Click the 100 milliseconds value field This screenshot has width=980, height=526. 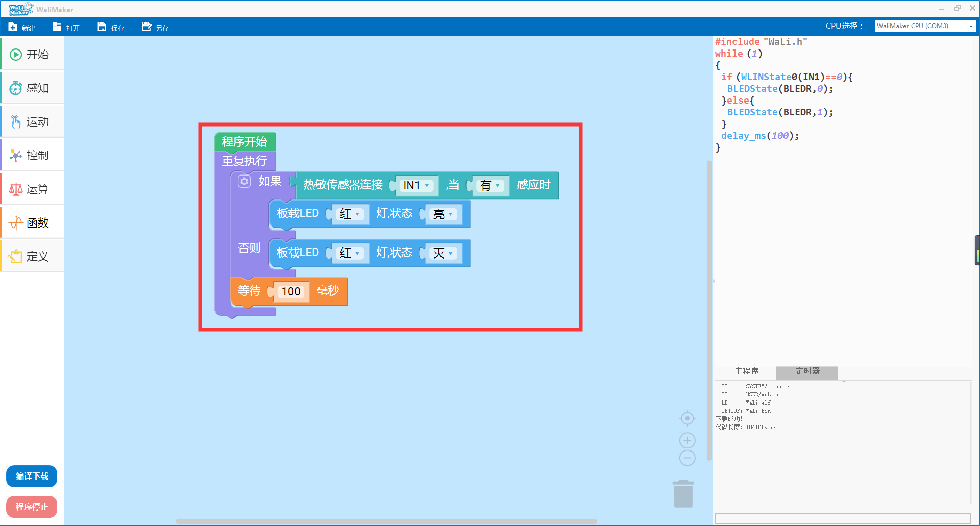[x=291, y=292]
